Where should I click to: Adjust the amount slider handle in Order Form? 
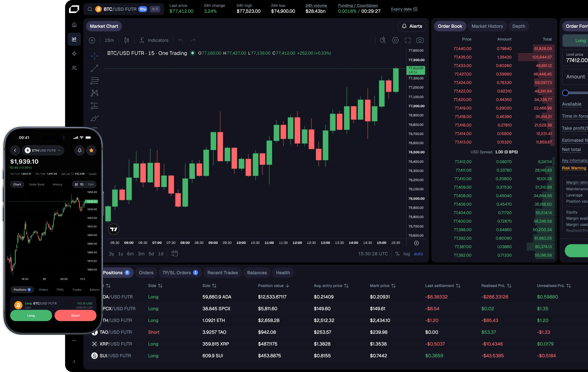point(565,93)
